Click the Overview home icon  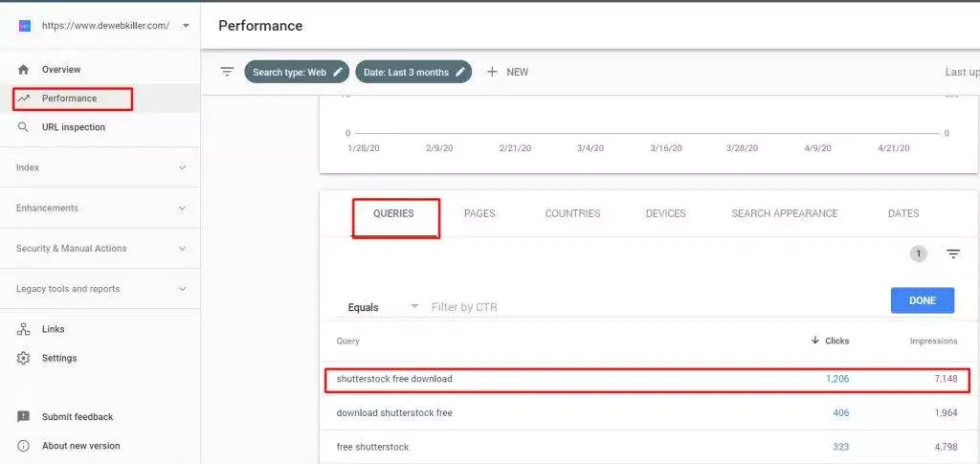pos(23,69)
